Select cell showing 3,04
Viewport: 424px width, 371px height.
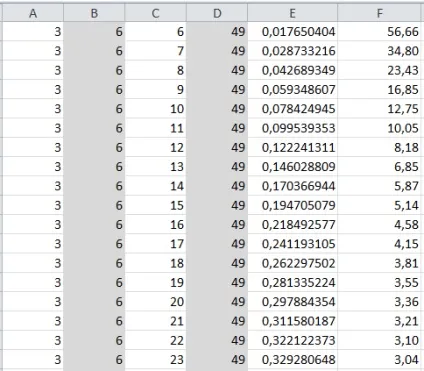click(379, 360)
